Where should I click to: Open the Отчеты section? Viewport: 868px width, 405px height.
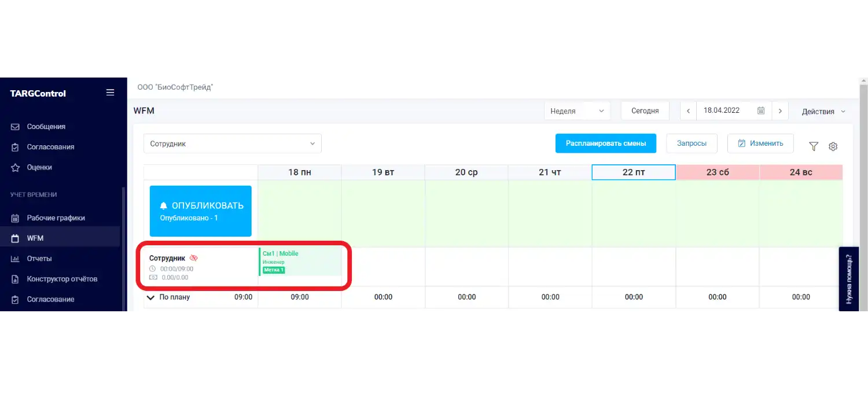point(39,259)
